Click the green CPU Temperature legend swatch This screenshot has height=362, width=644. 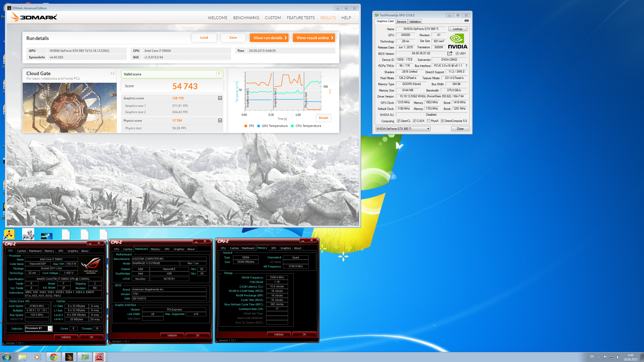coord(292,126)
